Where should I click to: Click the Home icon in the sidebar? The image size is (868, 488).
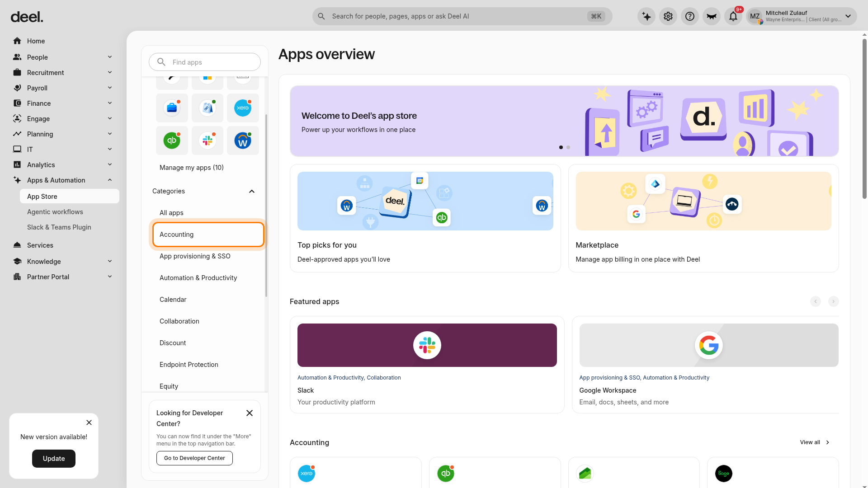coord(17,41)
